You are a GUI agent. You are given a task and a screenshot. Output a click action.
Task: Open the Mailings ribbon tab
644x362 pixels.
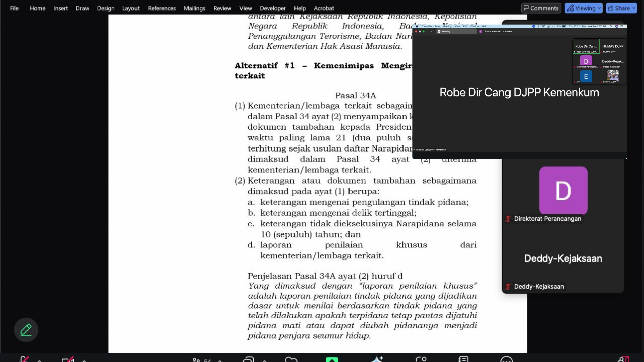195,8
